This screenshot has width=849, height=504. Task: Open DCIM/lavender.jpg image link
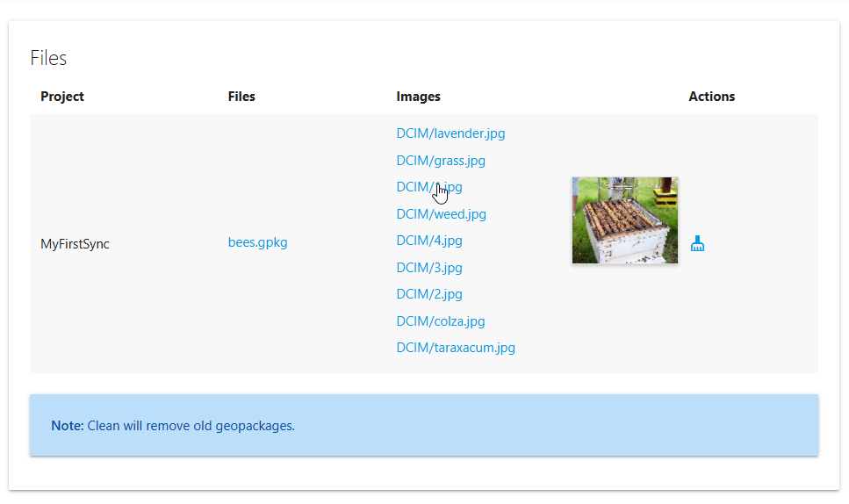pos(450,133)
